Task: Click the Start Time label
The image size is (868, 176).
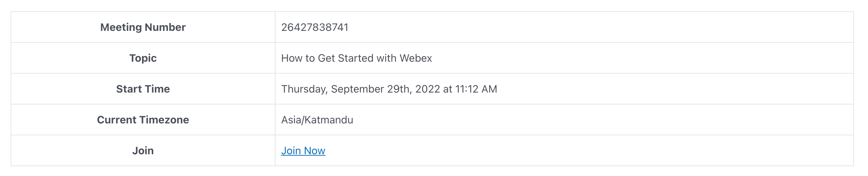Action: click(x=143, y=89)
